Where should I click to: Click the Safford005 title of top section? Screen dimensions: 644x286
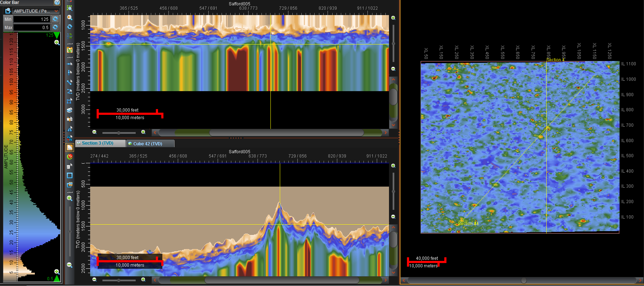(x=240, y=4)
